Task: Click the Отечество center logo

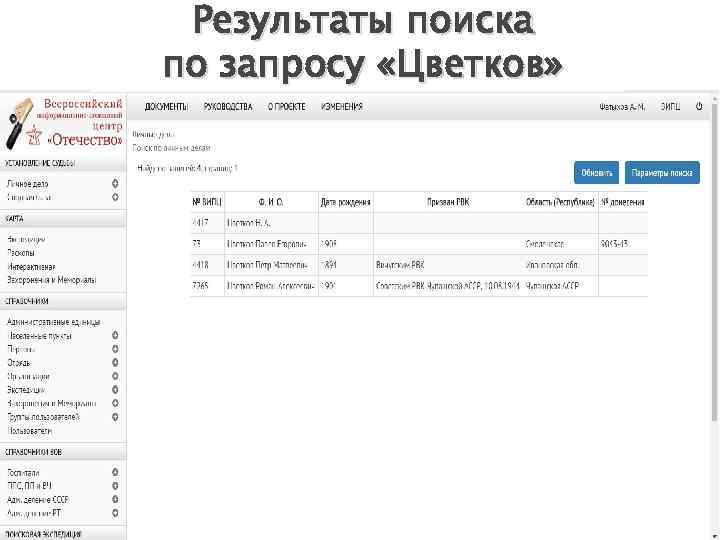Action: click(x=64, y=123)
